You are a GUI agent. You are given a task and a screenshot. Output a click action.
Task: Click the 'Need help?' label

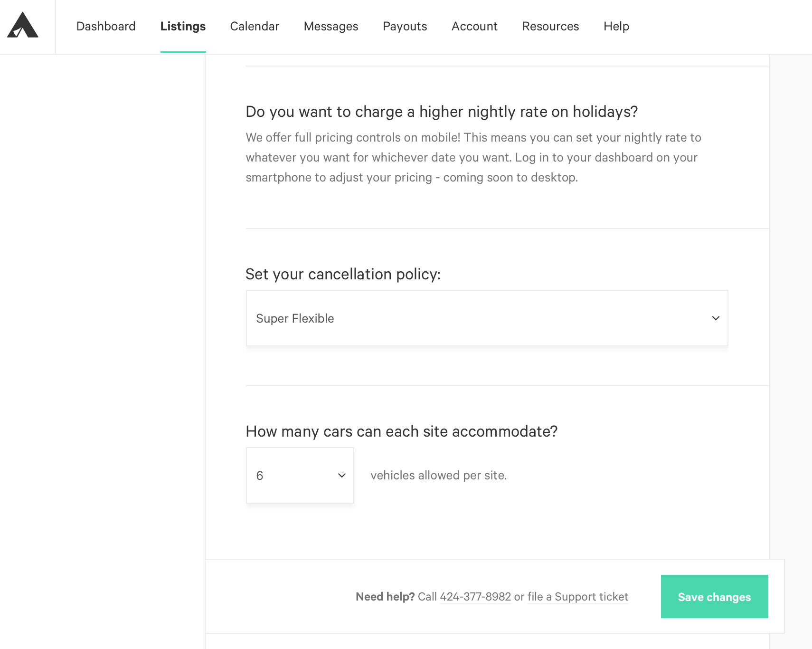click(385, 597)
